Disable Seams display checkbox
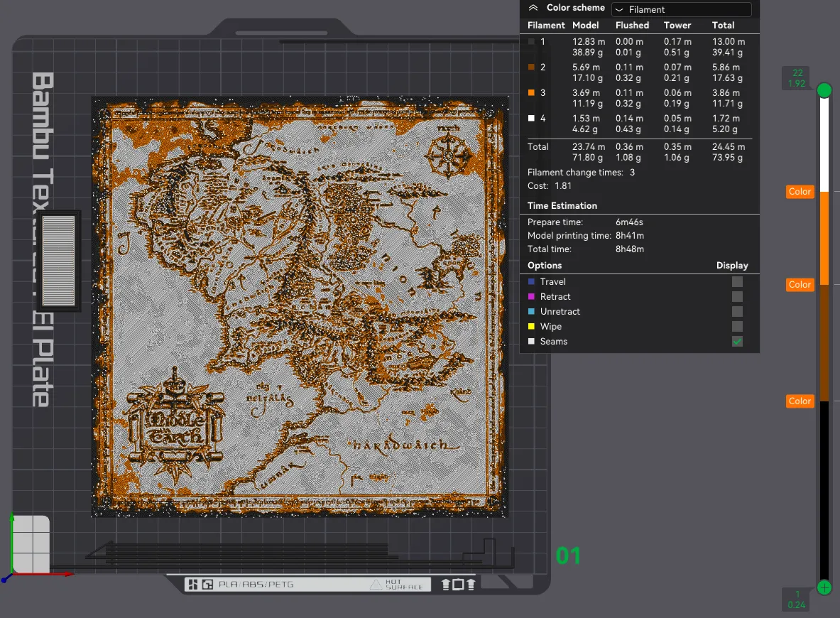 [738, 342]
